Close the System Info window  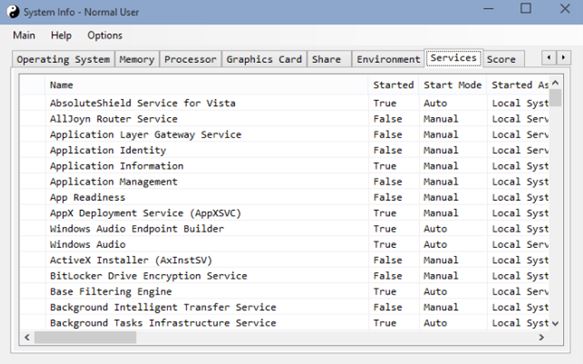565,9
